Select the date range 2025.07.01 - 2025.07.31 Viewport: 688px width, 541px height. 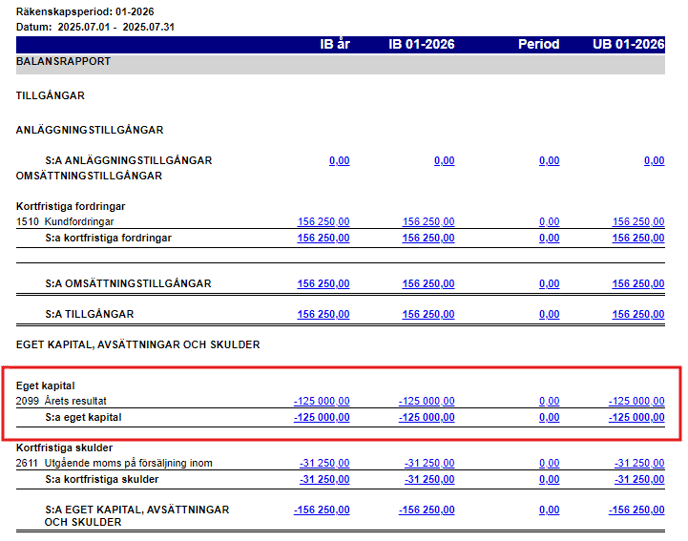point(116,27)
